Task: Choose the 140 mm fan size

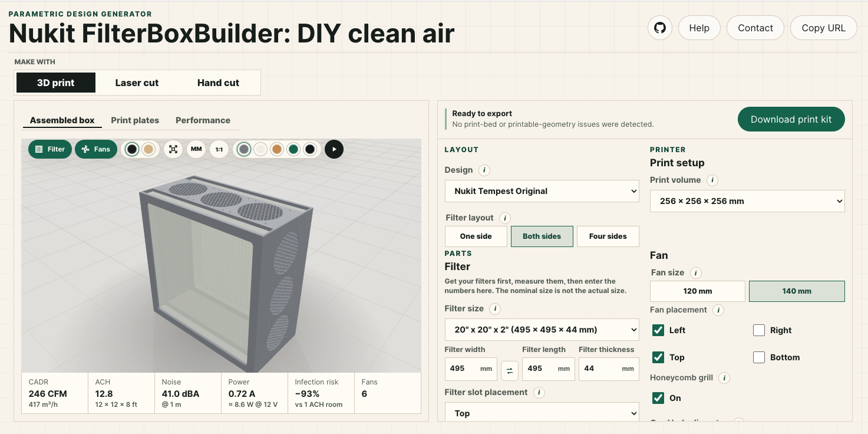Action: (x=797, y=291)
